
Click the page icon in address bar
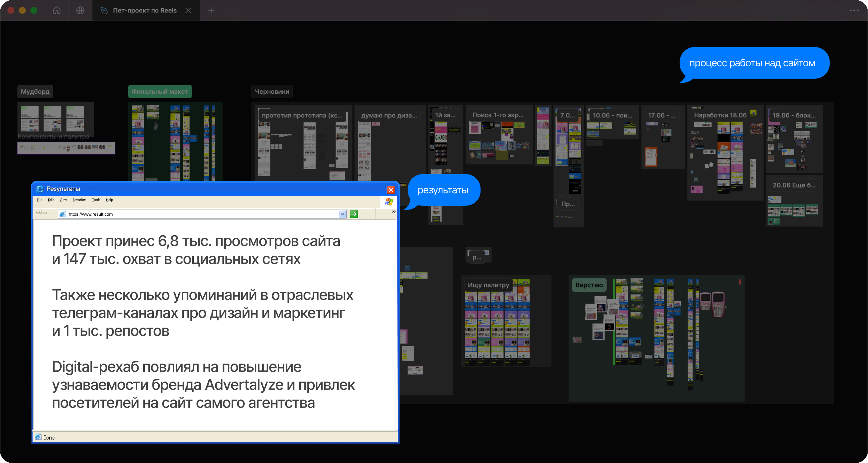point(62,214)
